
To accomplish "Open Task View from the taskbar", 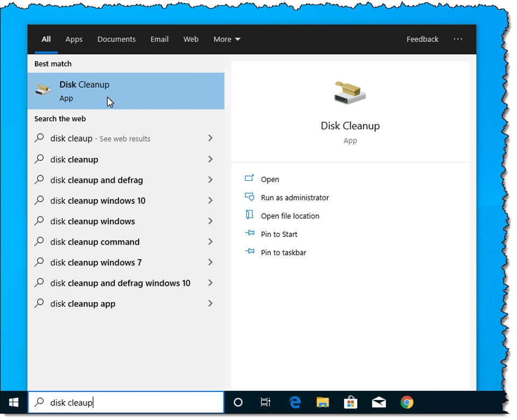I will coord(266,402).
